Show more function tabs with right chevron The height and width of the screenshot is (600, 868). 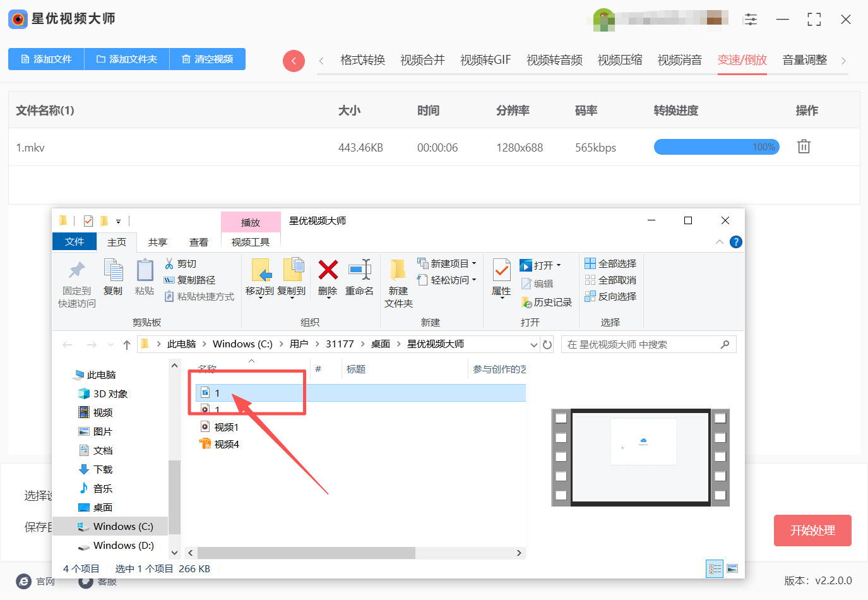(843, 61)
